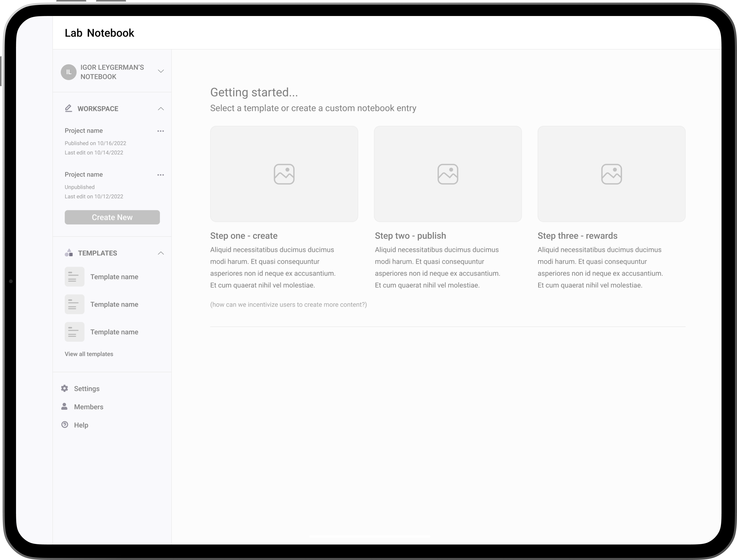Click the first Template name document icon

74,277
